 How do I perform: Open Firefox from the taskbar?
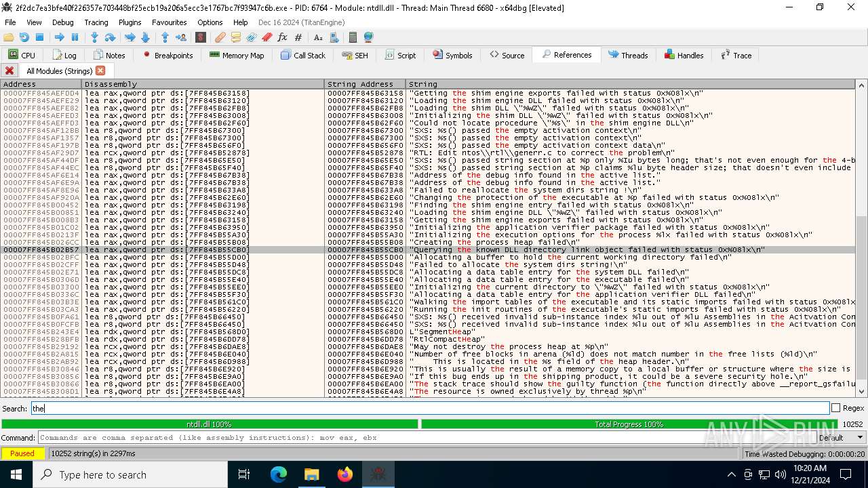coord(345,474)
